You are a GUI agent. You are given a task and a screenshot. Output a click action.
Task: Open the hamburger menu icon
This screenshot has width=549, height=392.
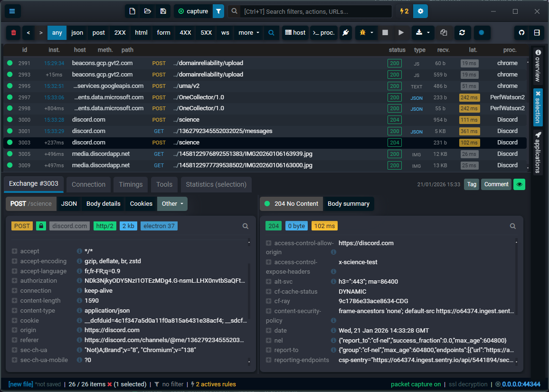12,10
